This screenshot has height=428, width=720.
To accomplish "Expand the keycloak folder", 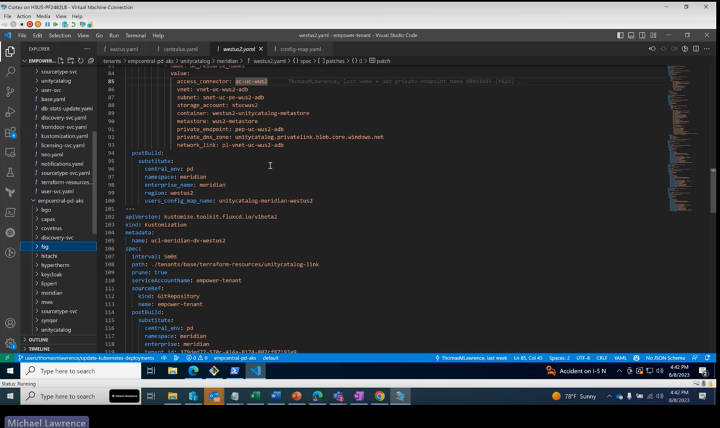I will 58,274.
